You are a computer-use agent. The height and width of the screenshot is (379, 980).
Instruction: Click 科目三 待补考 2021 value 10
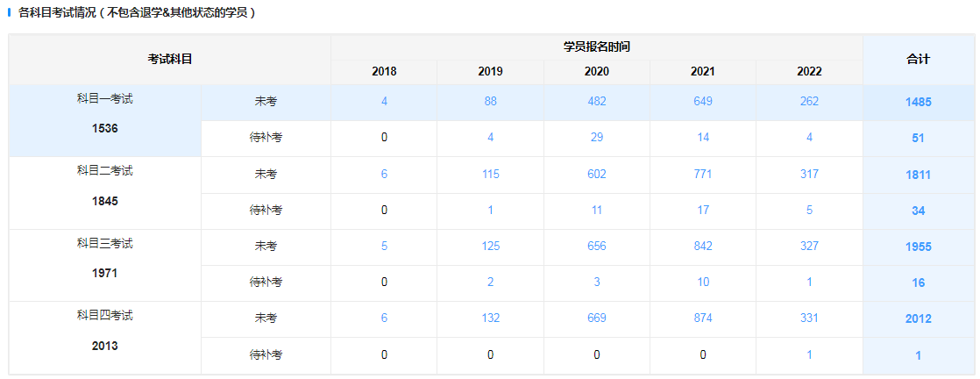point(703,282)
